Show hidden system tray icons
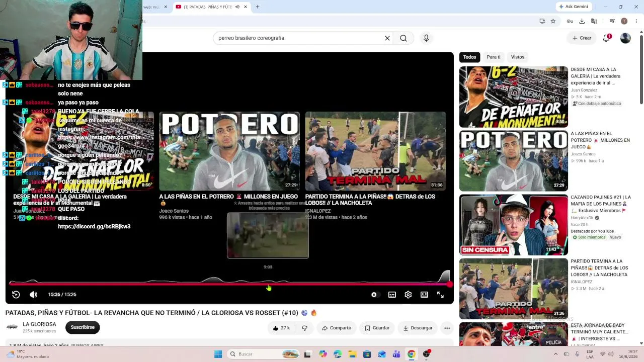644x362 pixels. 556,354
